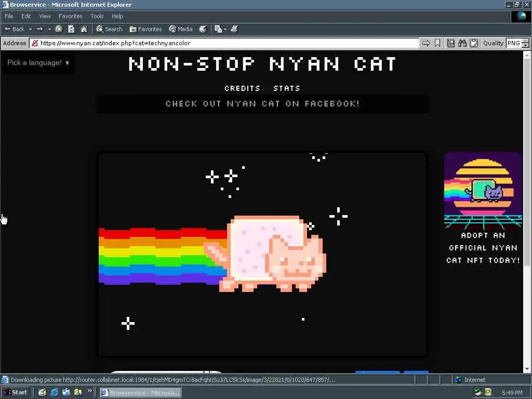This screenshot has height=399, width=532.
Task: Open the Quality PNG dropdown
Action: tap(517, 43)
